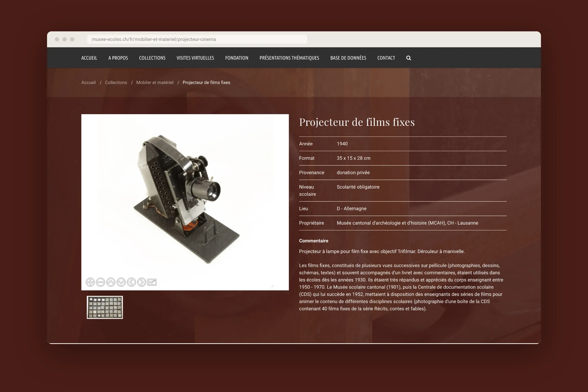
Task: Click the Accueil breadcrumb link
Action: click(88, 83)
